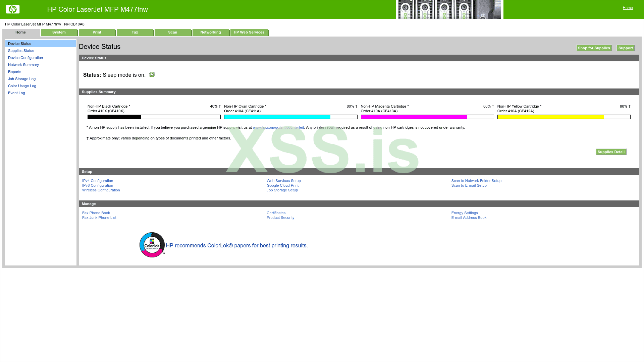Screen dimensions: 644x362
Task: Follow the anticounterfeit website link
Action: click(278, 127)
